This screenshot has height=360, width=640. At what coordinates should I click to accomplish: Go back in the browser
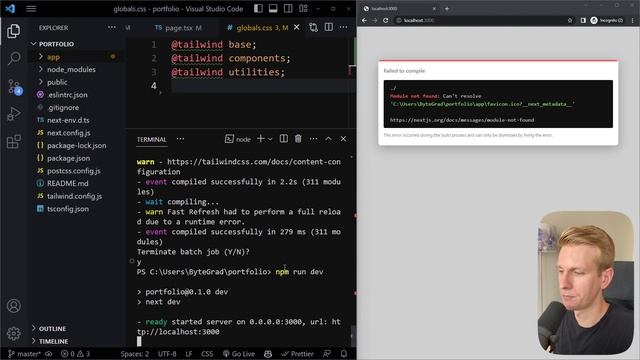pyautogui.click(x=364, y=20)
